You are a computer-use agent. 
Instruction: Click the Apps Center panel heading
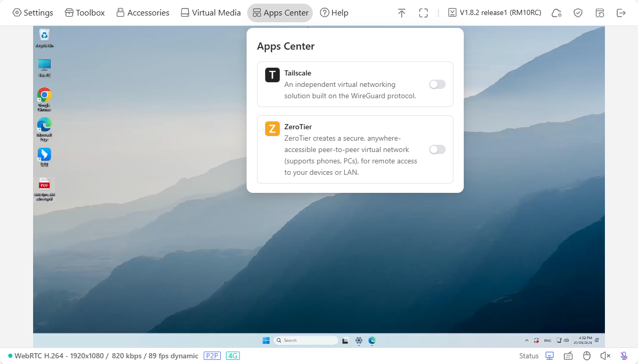point(286,46)
